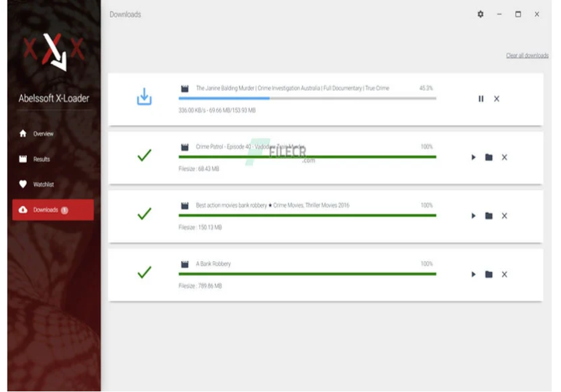This screenshot has height=392, width=561.
Task: Click the Abelssoft X-Loader logo
Action: coord(54,52)
